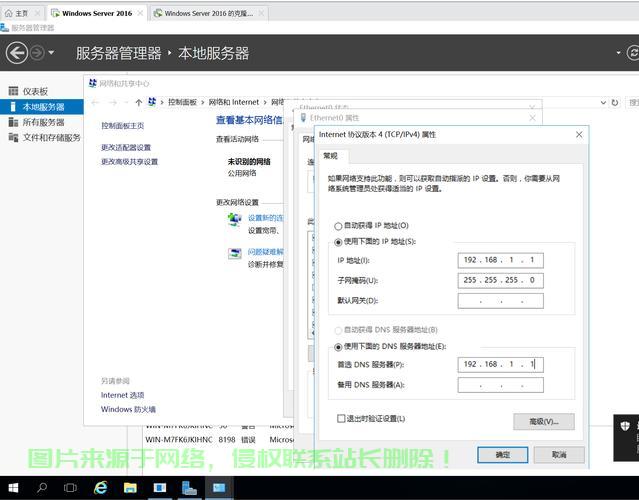Close the Ethernet0 属性 window
639x500 pixels.
[x=532, y=118]
